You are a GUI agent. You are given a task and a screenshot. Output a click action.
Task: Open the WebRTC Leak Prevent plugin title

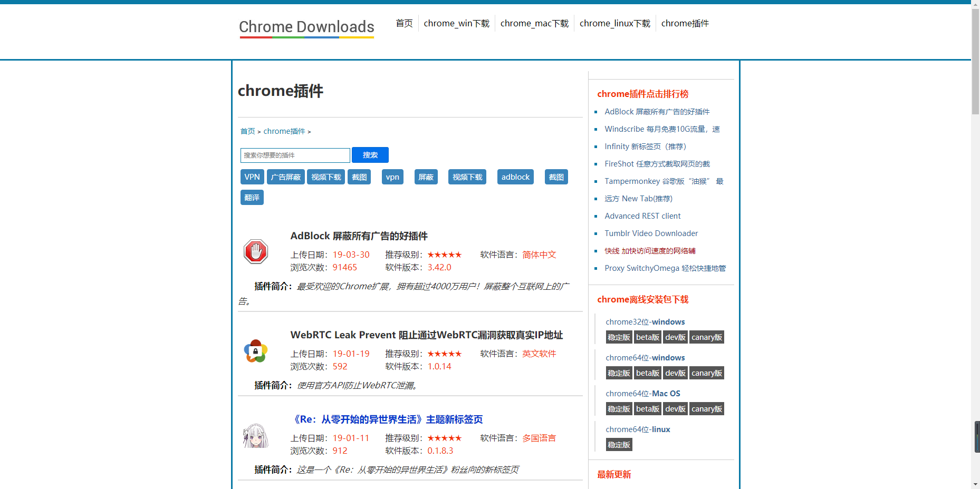coord(427,335)
